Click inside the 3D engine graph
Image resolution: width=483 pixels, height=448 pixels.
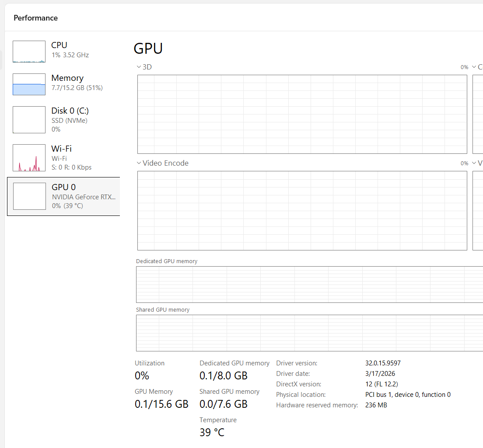point(302,114)
